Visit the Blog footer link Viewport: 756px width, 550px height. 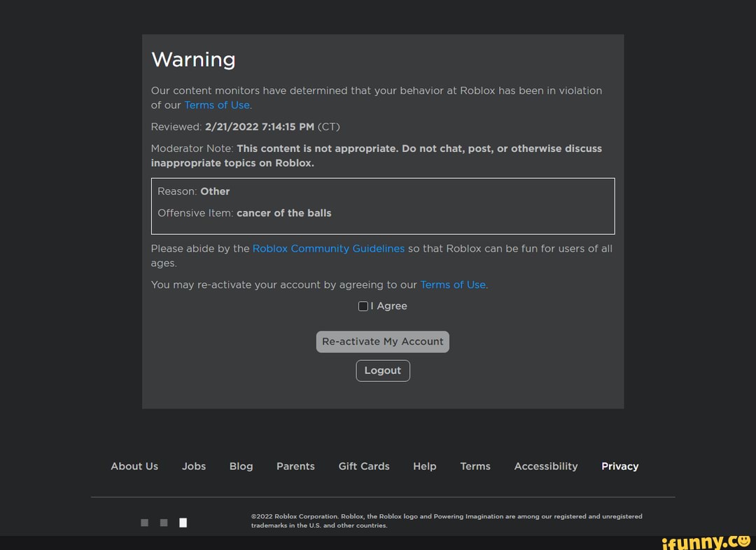(x=241, y=466)
